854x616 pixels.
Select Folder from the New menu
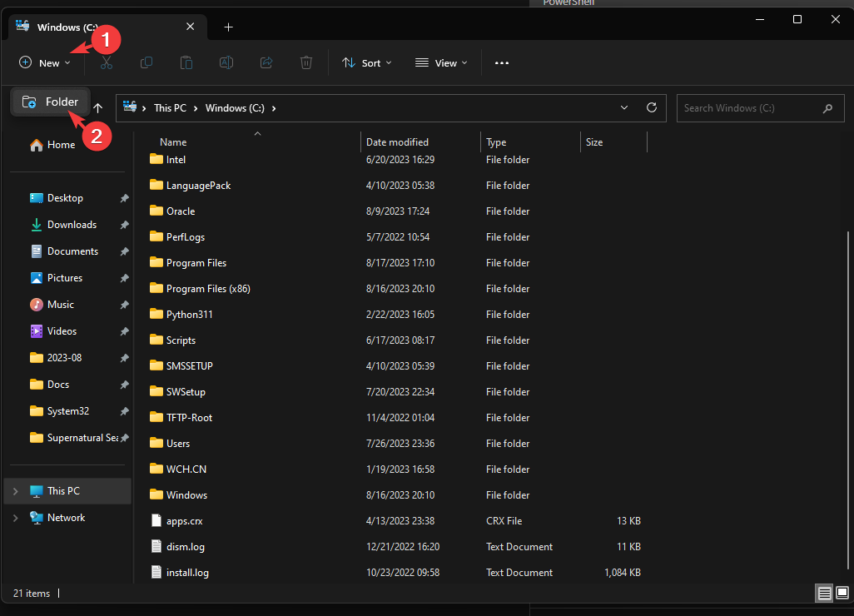point(51,102)
